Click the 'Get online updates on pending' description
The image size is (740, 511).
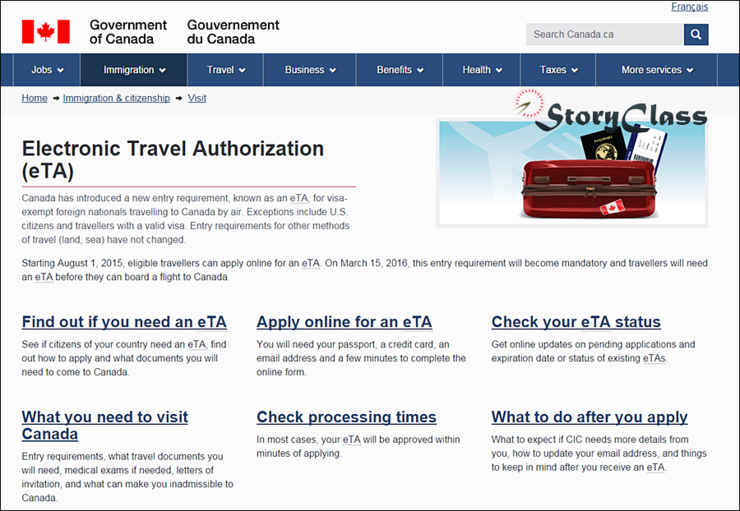click(x=593, y=351)
